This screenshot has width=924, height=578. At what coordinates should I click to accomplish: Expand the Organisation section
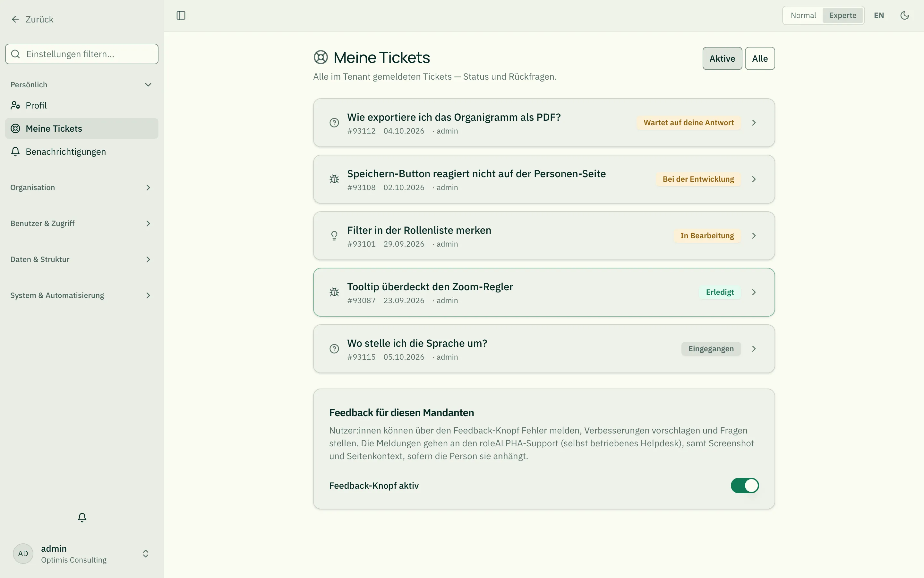[x=81, y=187]
